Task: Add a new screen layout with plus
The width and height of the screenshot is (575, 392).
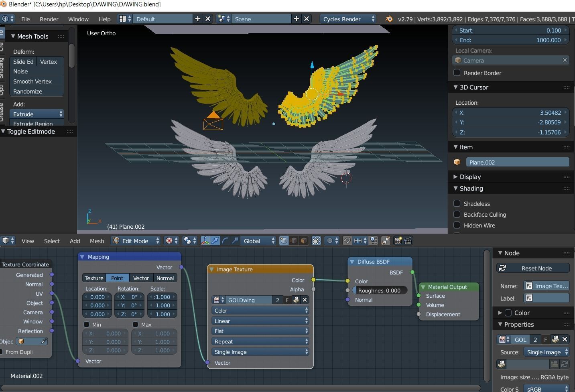Action: [x=198, y=19]
